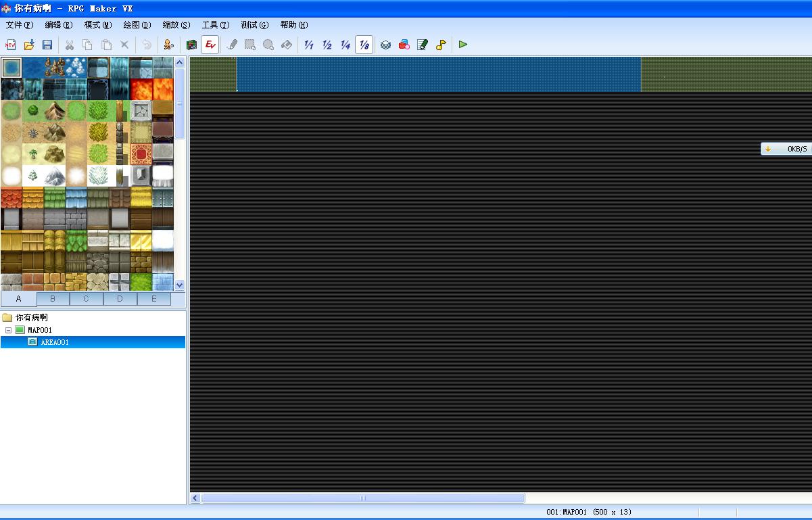Click the Copy icon in the toolbar
The image size is (812, 520).
[x=87, y=45]
